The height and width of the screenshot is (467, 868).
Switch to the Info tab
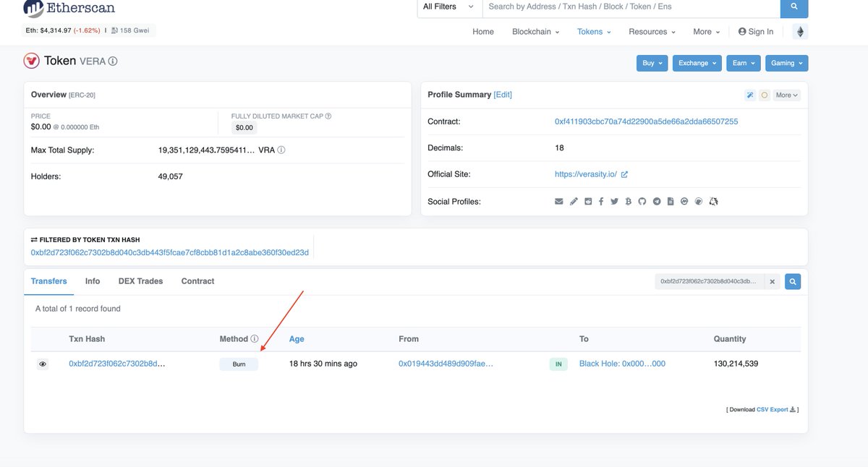click(x=93, y=281)
